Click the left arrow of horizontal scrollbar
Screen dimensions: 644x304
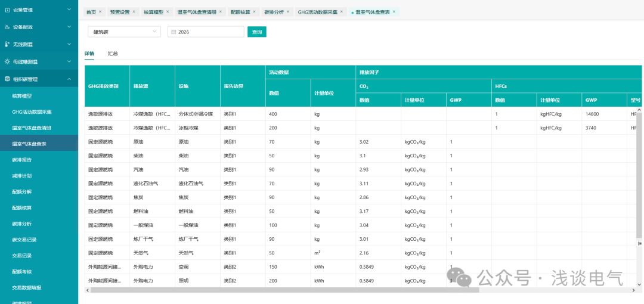tap(87, 290)
